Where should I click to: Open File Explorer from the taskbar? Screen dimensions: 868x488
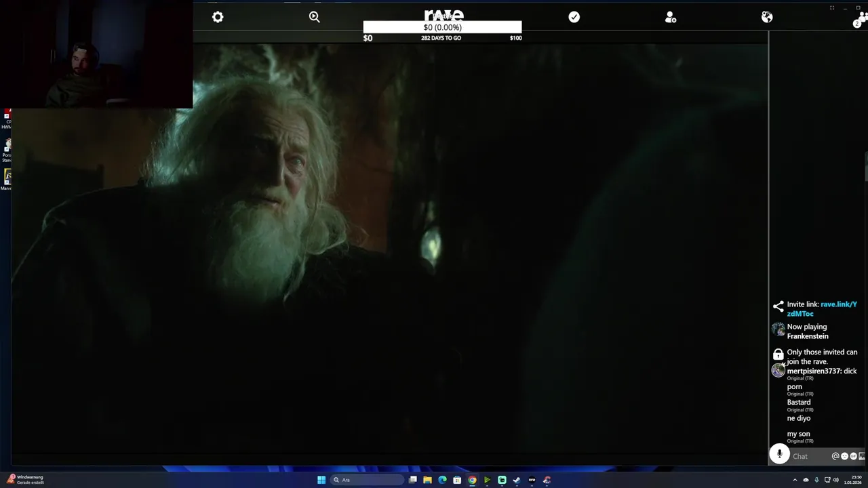(x=427, y=480)
